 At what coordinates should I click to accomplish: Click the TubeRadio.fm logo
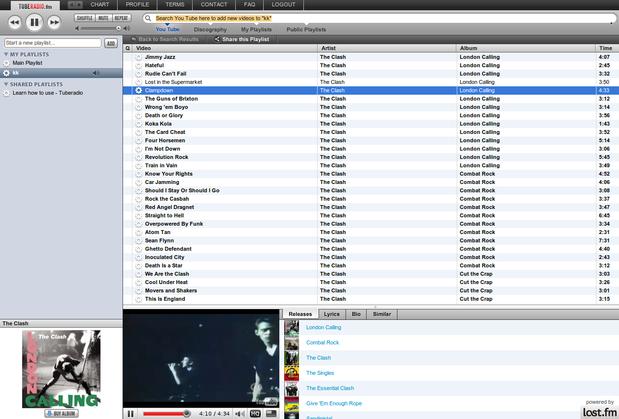[x=35, y=6]
